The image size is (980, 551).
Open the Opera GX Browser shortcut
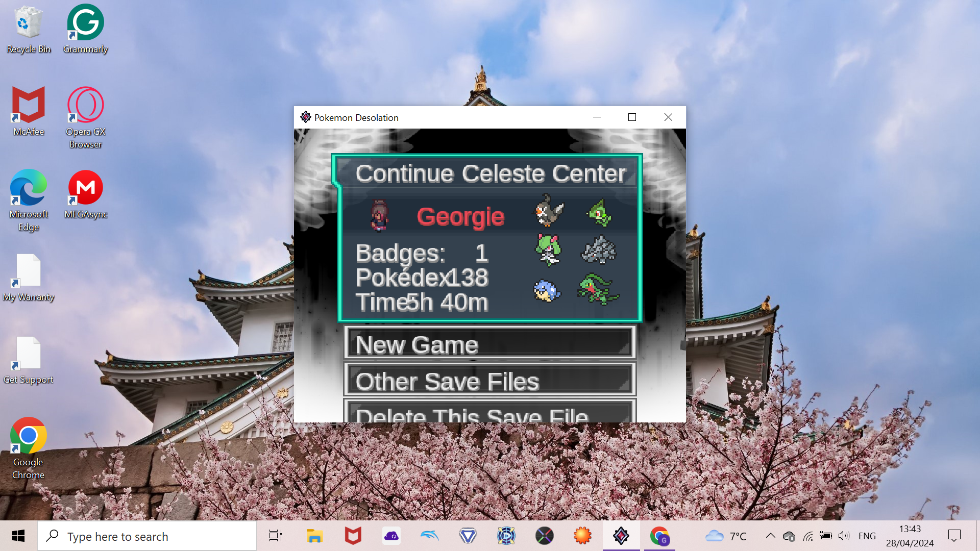coord(85,118)
